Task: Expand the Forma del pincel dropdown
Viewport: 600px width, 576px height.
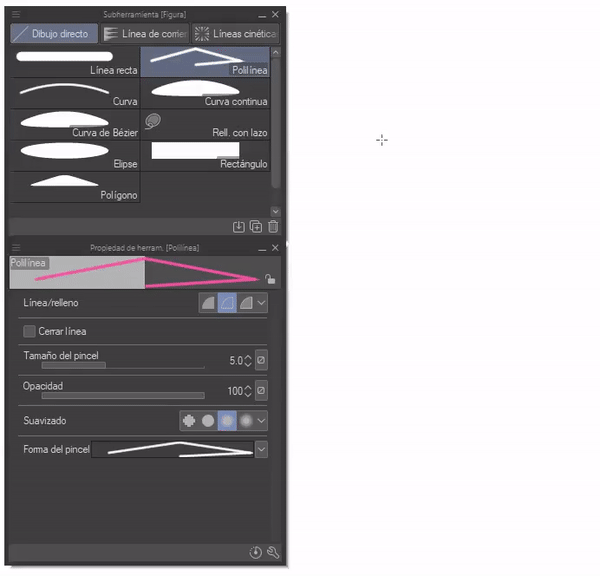Action: [261, 449]
